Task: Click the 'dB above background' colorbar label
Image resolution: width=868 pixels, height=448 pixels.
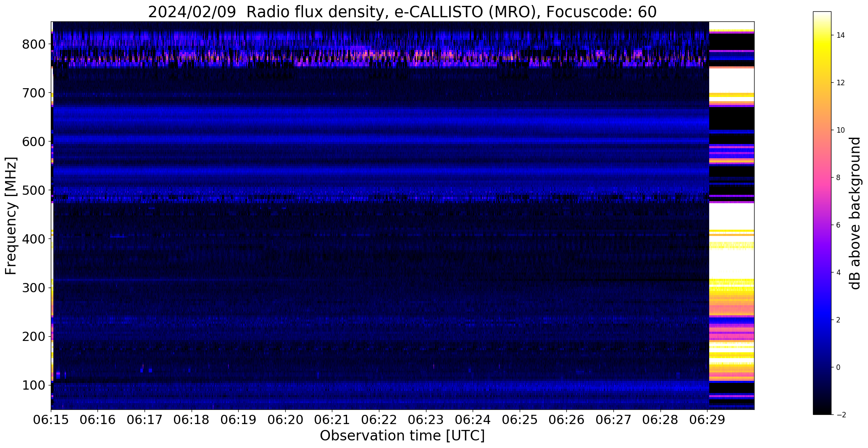Action: pyautogui.click(x=855, y=213)
